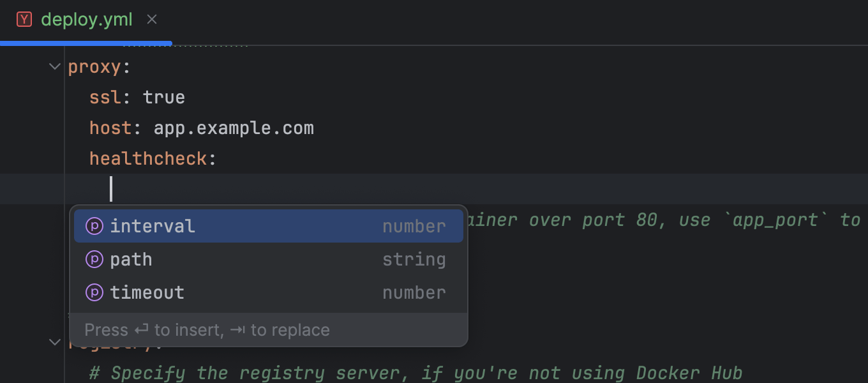Screen dimensions: 868x383
Task: Choose the interval completion suggestion
Action: click(153, 226)
